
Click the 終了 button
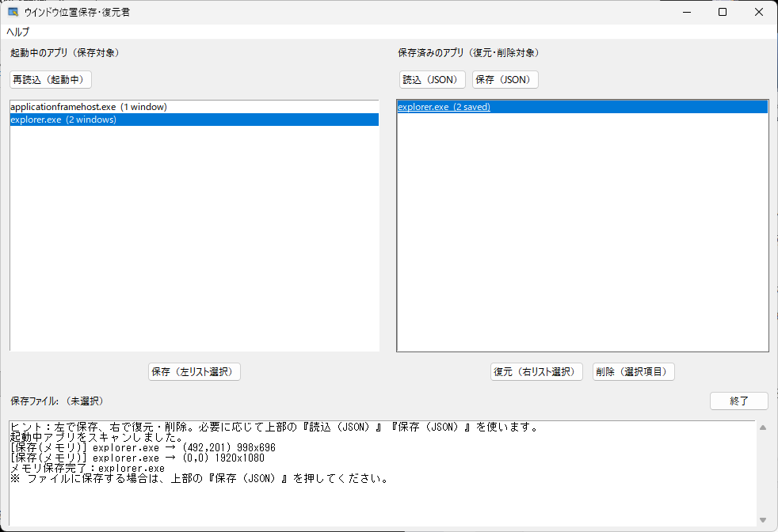click(739, 401)
